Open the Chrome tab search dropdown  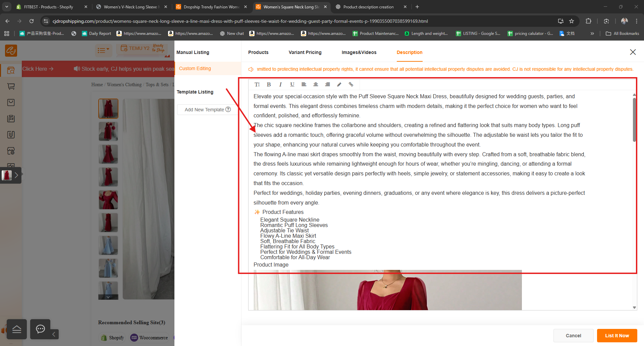point(7,7)
